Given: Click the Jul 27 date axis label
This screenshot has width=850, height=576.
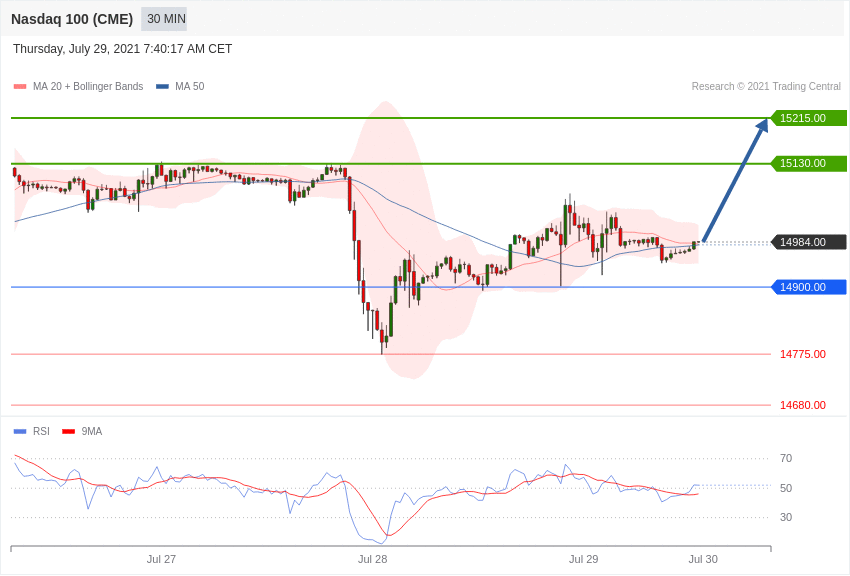Looking at the screenshot, I should click(x=161, y=559).
